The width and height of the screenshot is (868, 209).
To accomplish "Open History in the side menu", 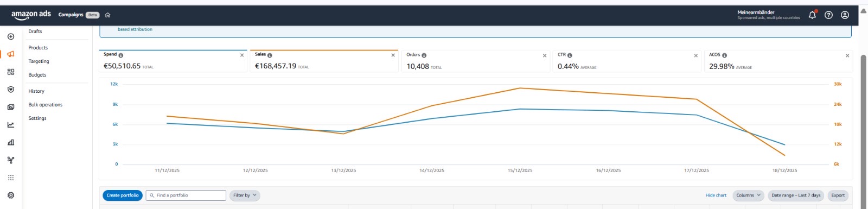I will 36,91.
